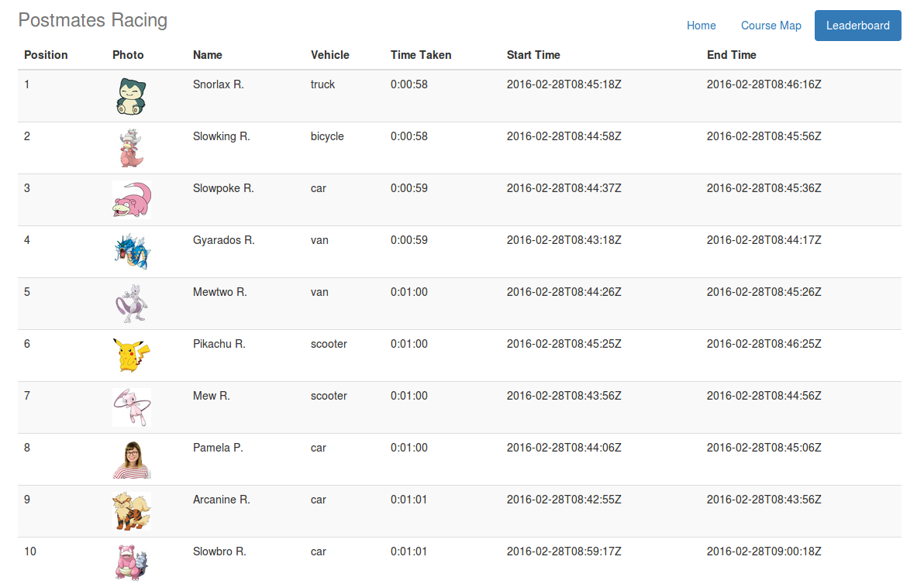
Task: Select the Leaderboard tab button
Action: pos(857,26)
